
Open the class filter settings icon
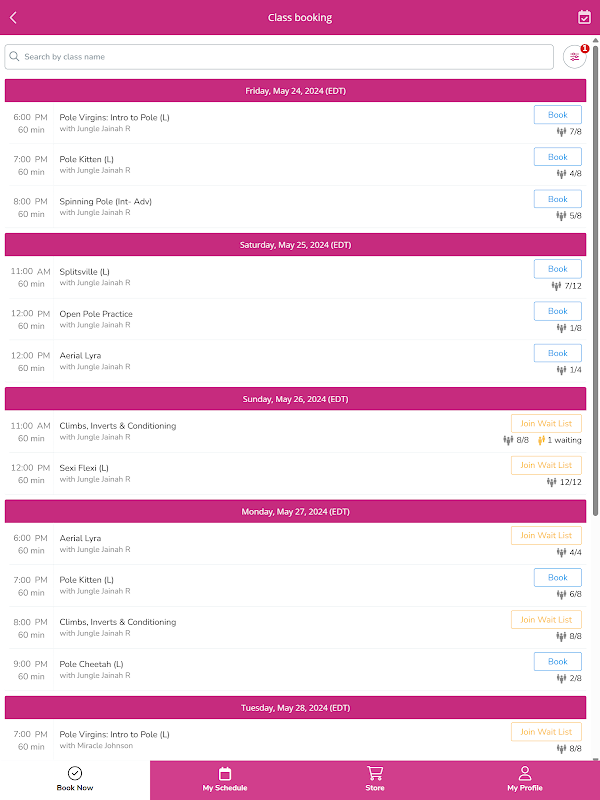click(x=574, y=57)
